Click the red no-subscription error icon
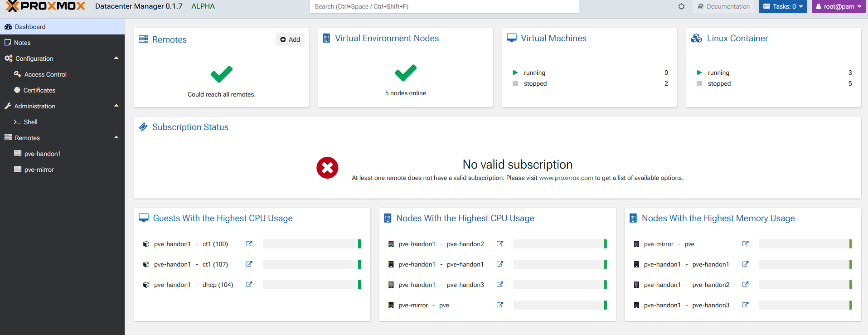Viewport: 868px width, 335px height. point(327,168)
